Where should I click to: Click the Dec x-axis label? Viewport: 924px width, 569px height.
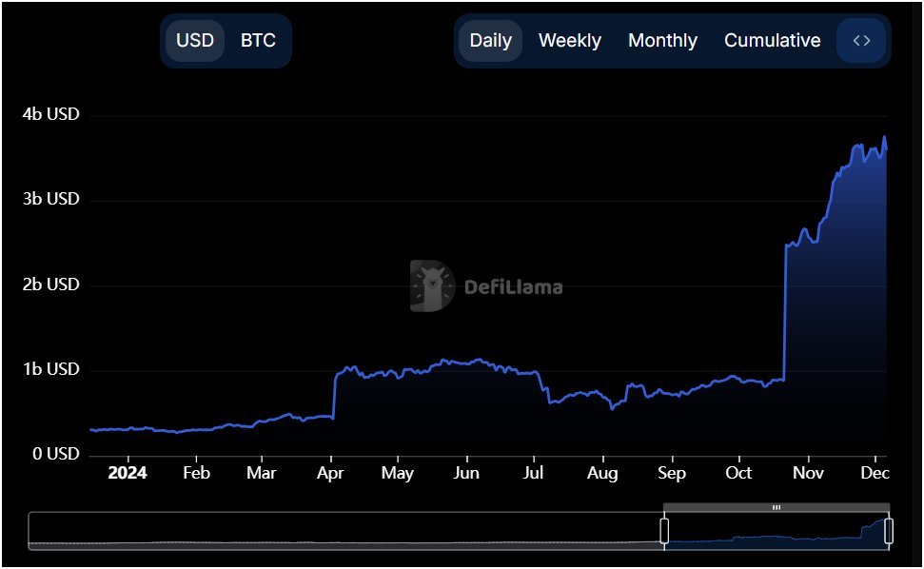click(875, 473)
